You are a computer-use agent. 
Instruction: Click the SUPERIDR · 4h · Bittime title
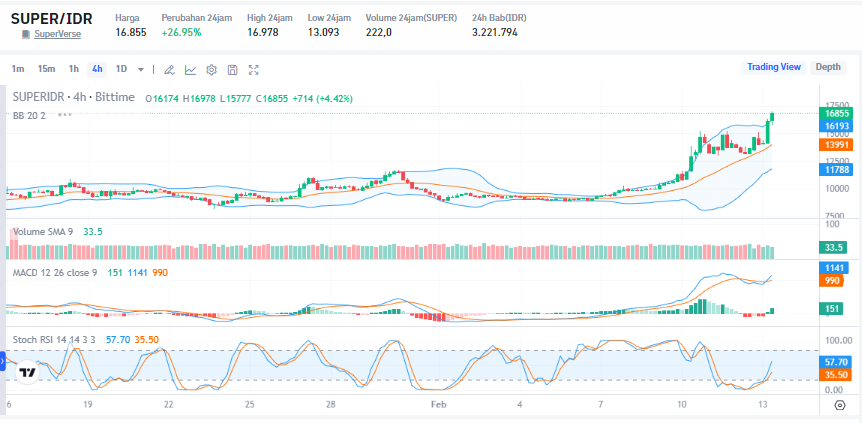(74, 97)
